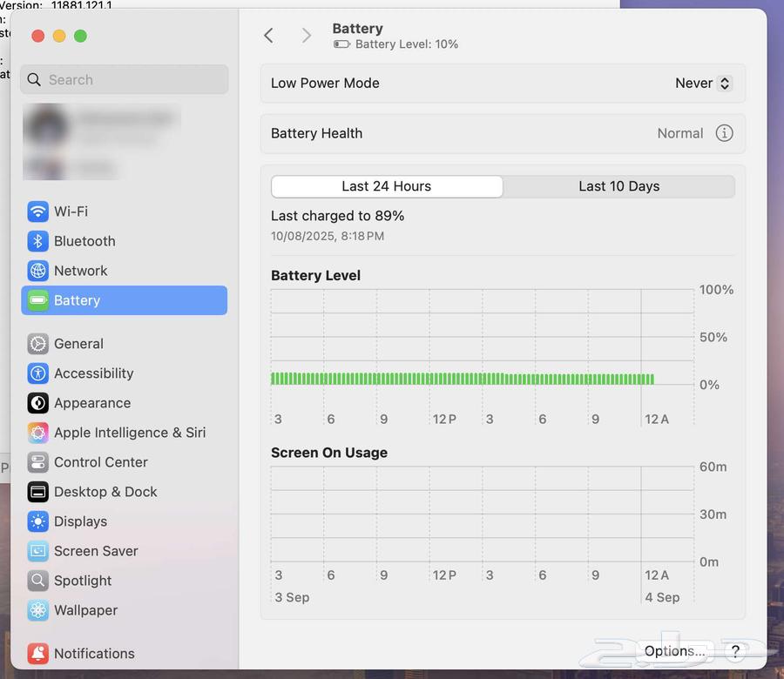
Task: Click the General gear icon
Action: [x=37, y=344]
